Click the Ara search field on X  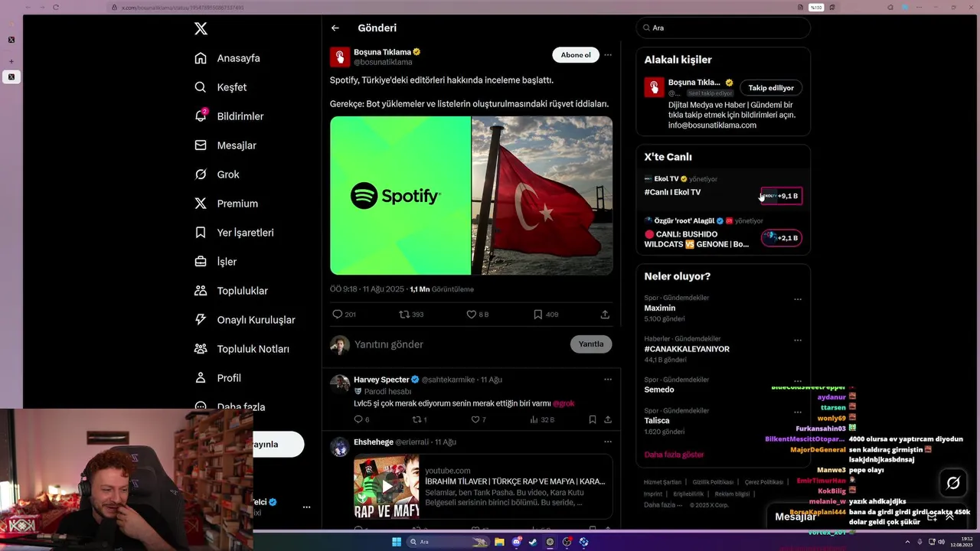click(x=723, y=28)
